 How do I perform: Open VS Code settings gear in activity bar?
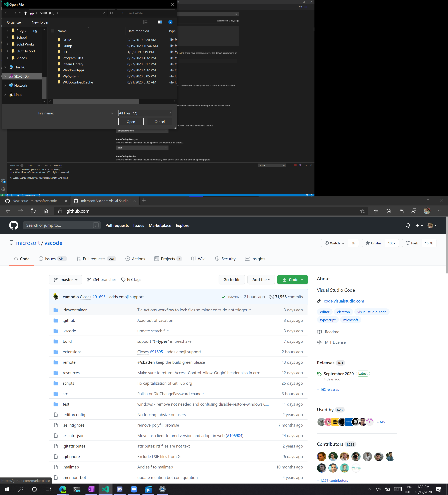click(x=3, y=189)
